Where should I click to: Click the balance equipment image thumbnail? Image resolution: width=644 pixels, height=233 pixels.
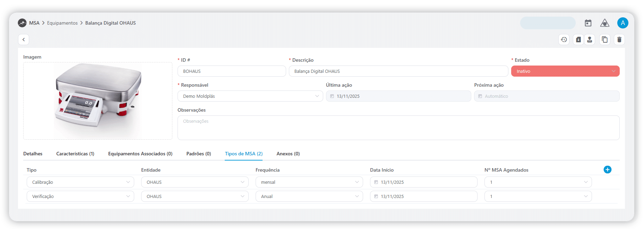click(x=98, y=101)
